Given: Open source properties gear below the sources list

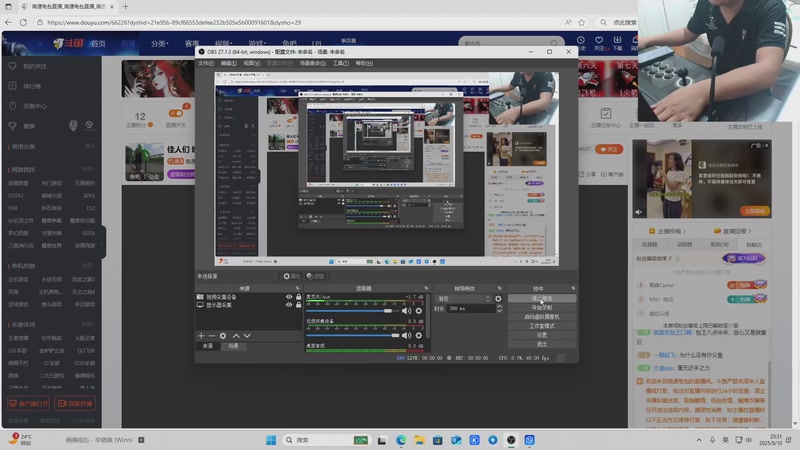Looking at the screenshot, I should point(223,336).
